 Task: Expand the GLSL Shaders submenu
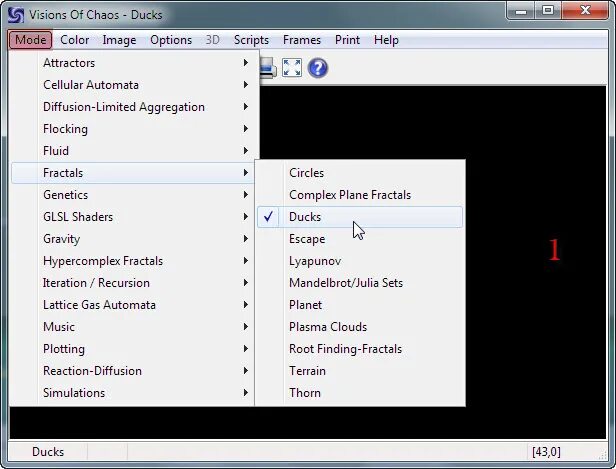[x=134, y=217]
